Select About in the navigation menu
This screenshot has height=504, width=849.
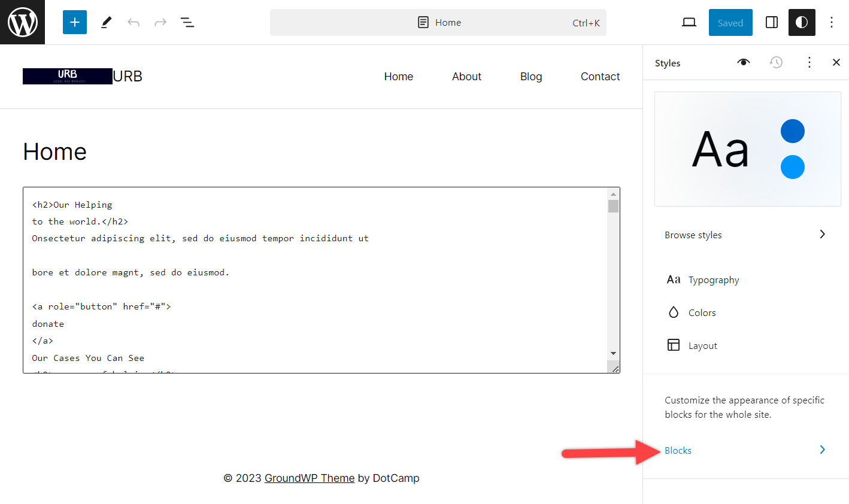coord(466,76)
